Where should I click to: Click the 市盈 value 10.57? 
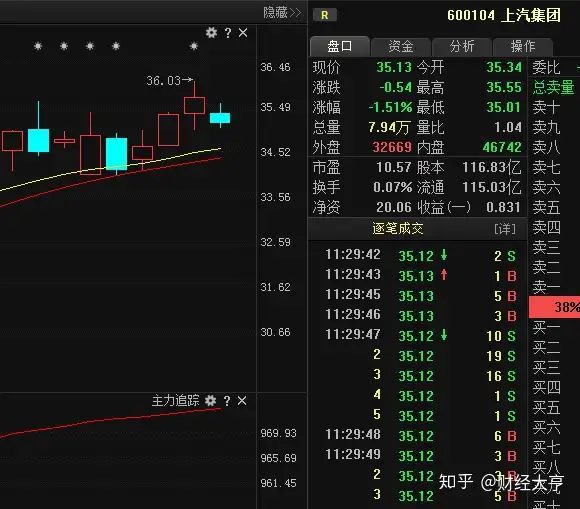click(x=394, y=167)
